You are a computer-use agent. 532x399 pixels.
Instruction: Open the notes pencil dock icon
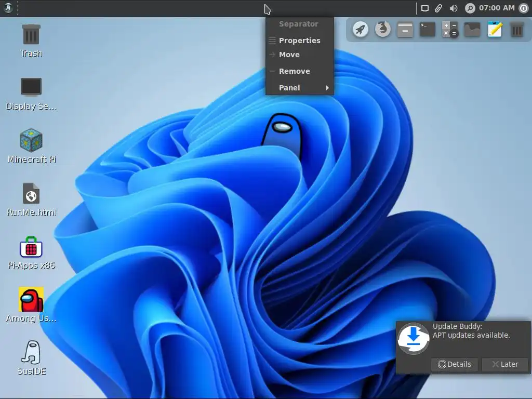(x=495, y=30)
